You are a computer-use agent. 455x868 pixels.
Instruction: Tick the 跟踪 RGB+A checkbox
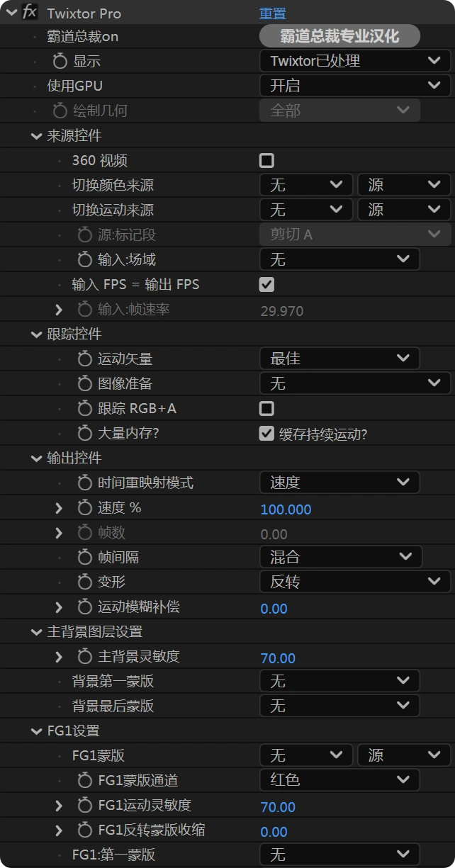coord(266,408)
